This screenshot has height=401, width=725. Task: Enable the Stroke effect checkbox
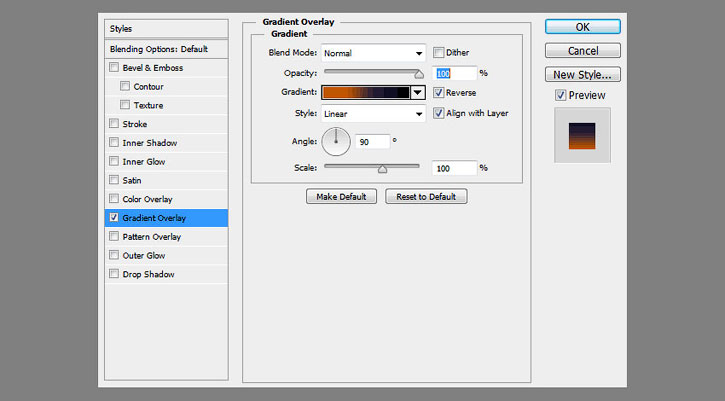pos(114,123)
